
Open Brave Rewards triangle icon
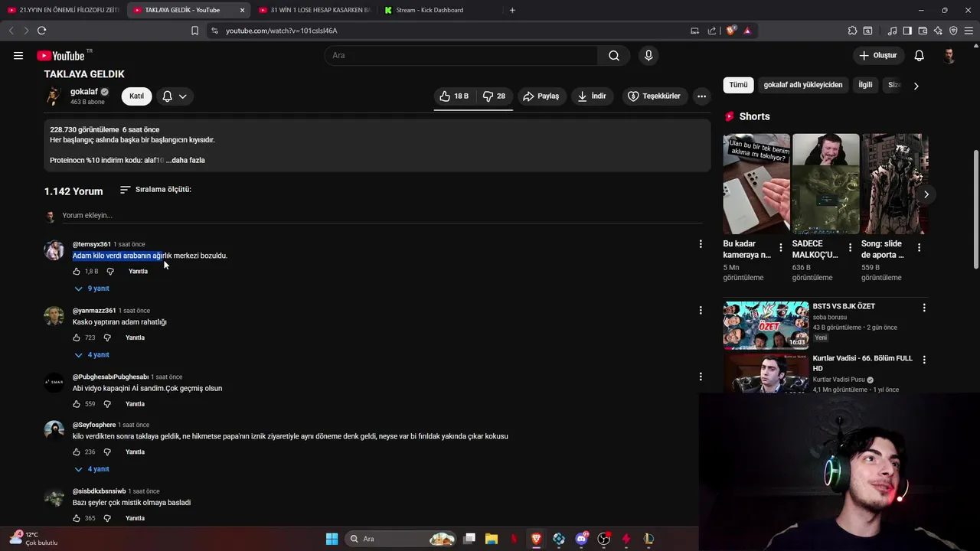[x=747, y=31]
